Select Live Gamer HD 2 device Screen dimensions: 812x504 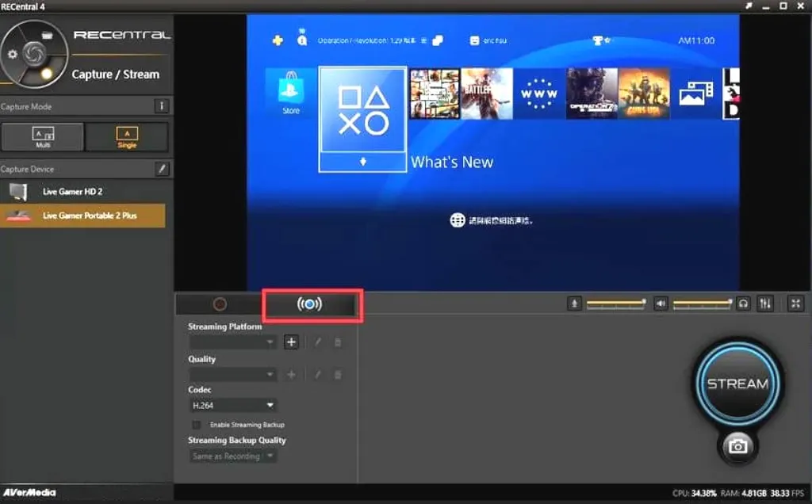[82, 192]
